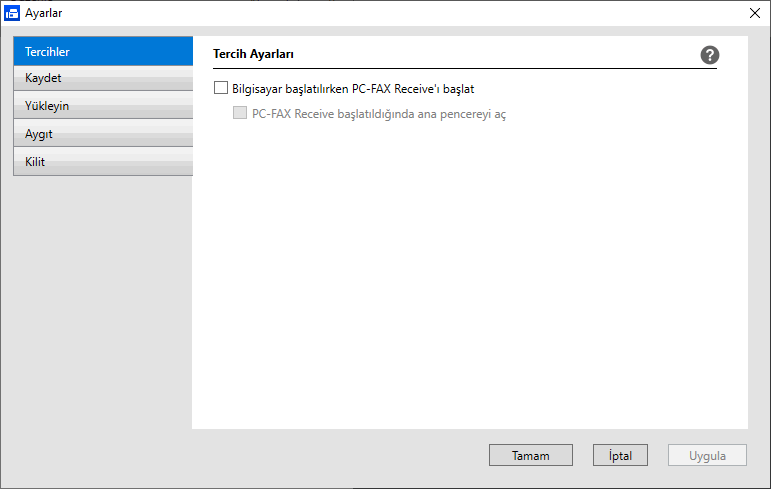The width and height of the screenshot is (771, 489).
Task: Click the 'PC-FAX Receive başlatıldığında ana pencereyi aç' label
Action: coord(379,114)
